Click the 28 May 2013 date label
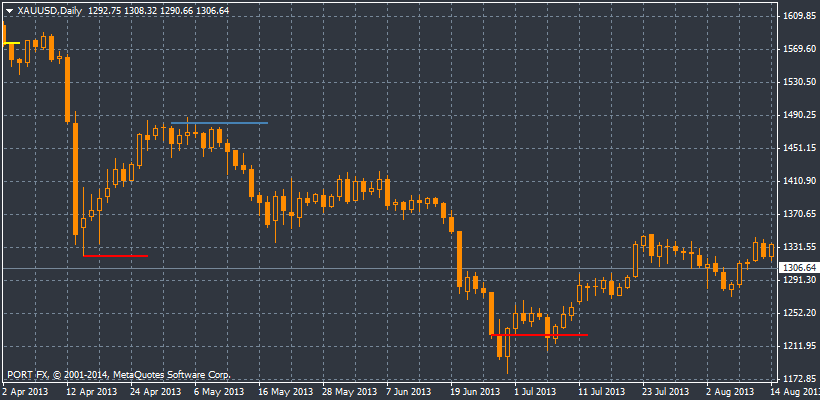This screenshot has width=820, height=400. (x=349, y=392)
